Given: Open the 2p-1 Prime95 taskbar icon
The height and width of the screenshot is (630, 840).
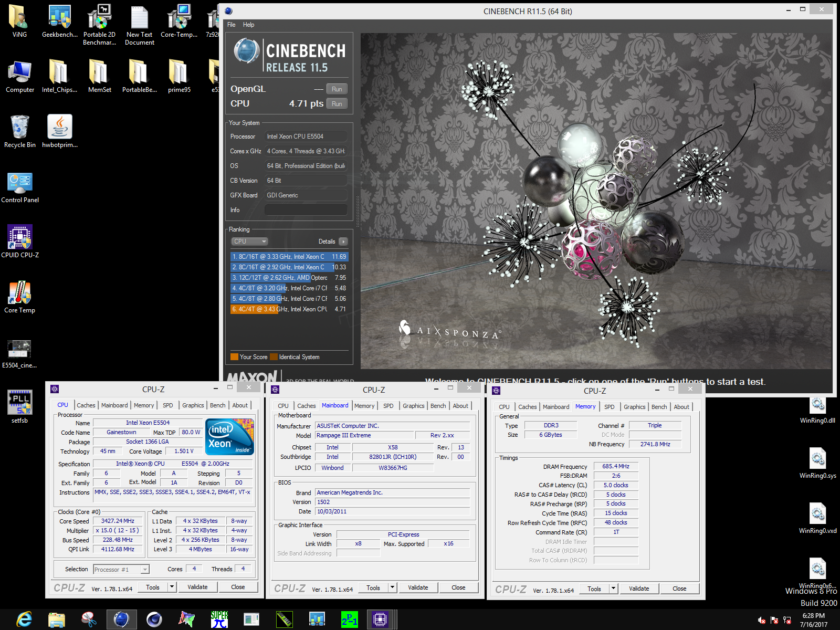Looking at the screenshot, I should (349, 619).
